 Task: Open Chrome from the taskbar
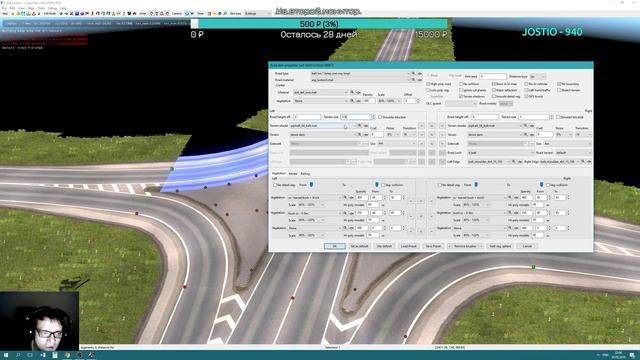tap(67, 355)
